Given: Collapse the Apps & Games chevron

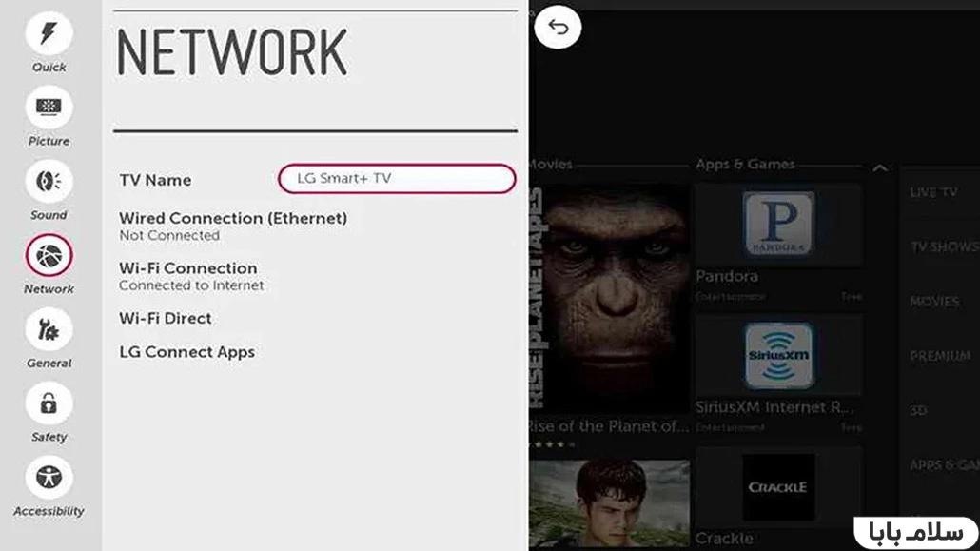Looking at the screenshot, I should click(x=880, y=168).
